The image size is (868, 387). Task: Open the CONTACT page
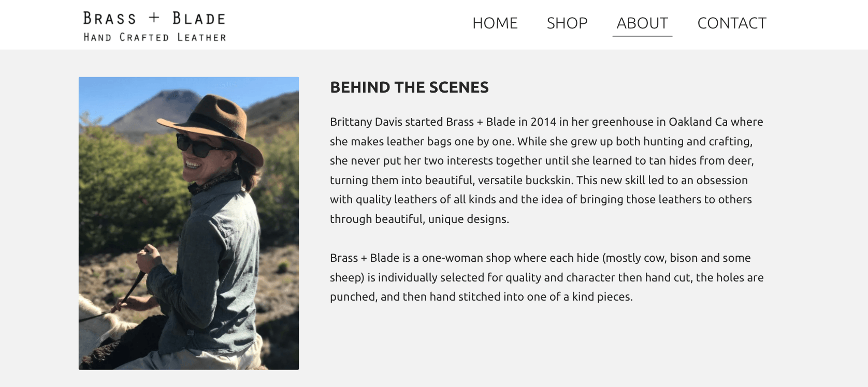click(x=731, y=23)
